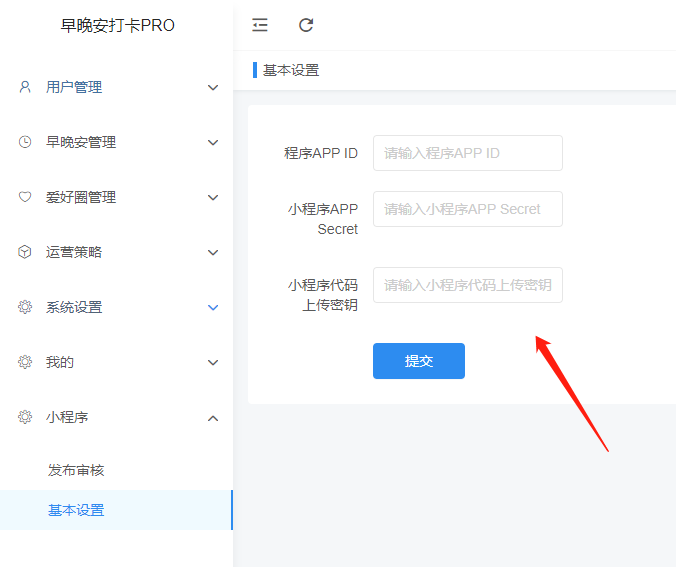Viewport: 676px width, 567px height.
Task: Click the 小程序APP Secret field label
Action: (323, 219)
